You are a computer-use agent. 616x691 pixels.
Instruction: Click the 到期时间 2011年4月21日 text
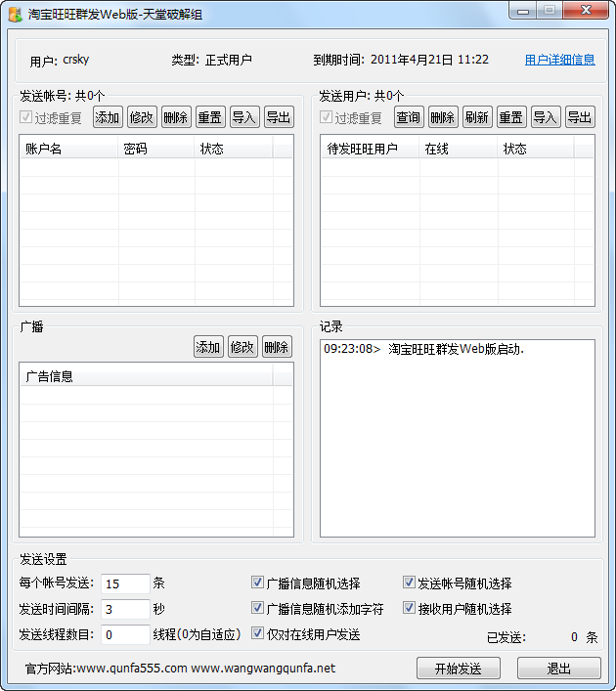[x=401, y=60]
